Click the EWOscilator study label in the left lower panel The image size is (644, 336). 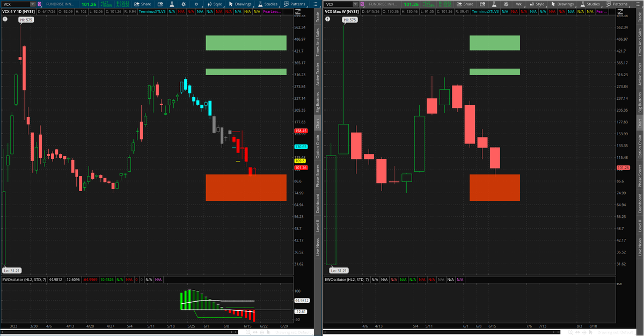[x=24, y=280]
